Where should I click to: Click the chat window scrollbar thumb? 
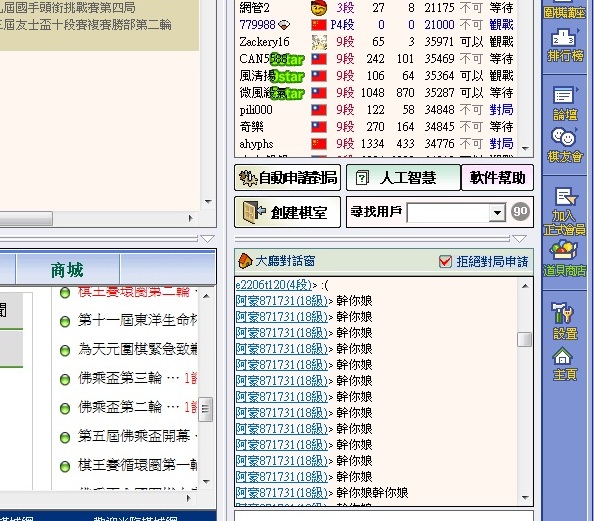click(x=525, y=339)
